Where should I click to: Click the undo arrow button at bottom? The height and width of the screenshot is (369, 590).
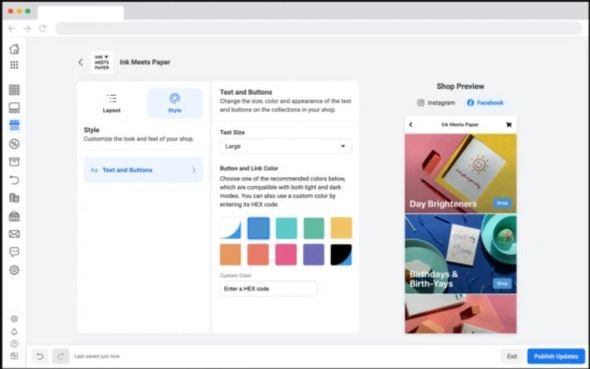40,356
